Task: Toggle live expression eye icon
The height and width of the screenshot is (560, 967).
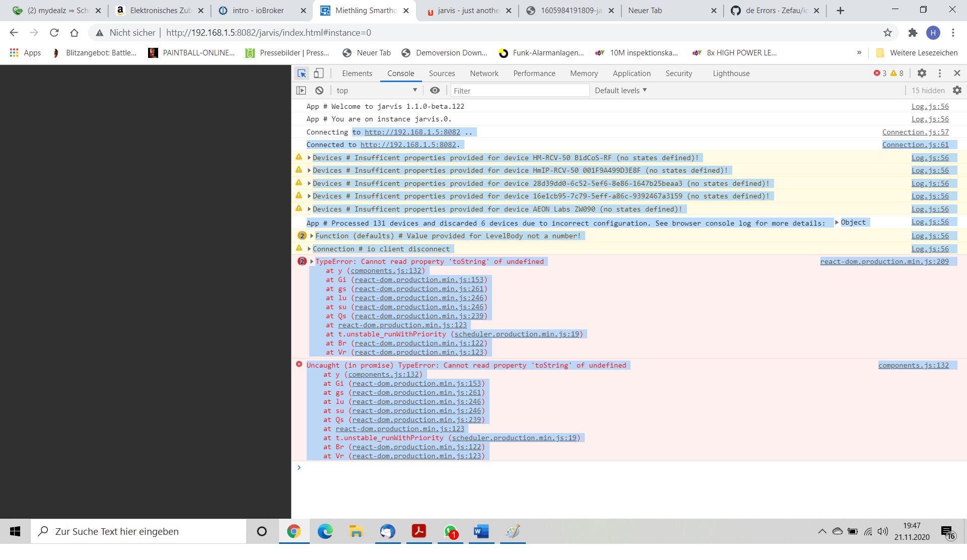Action: (435, 91)
